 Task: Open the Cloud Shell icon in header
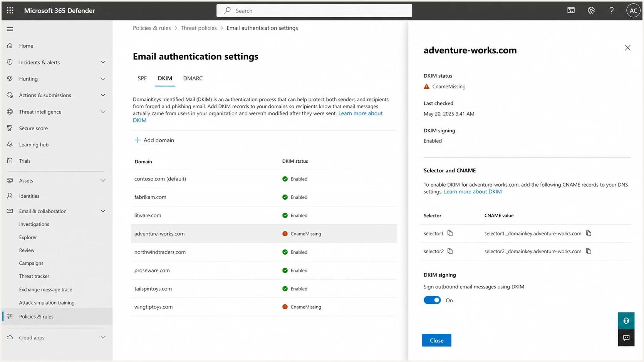[x=571, y=10]
